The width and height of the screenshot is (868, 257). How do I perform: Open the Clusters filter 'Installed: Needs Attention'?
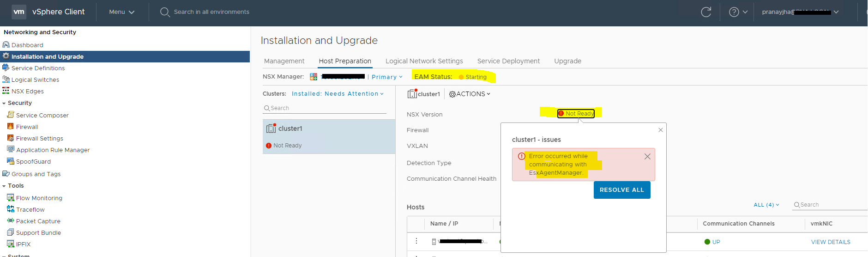click(x=338, y=93)
